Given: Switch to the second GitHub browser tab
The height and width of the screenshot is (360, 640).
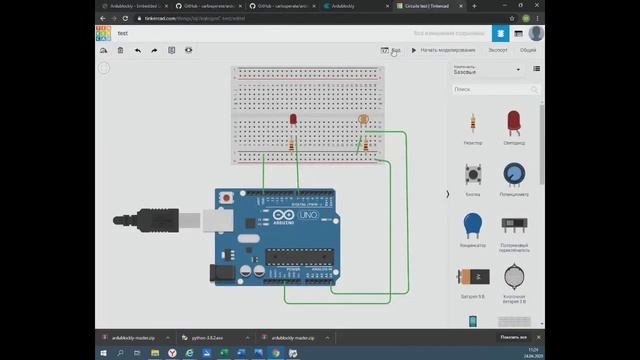Looking at the screenshot, I should tap(281, 6).
